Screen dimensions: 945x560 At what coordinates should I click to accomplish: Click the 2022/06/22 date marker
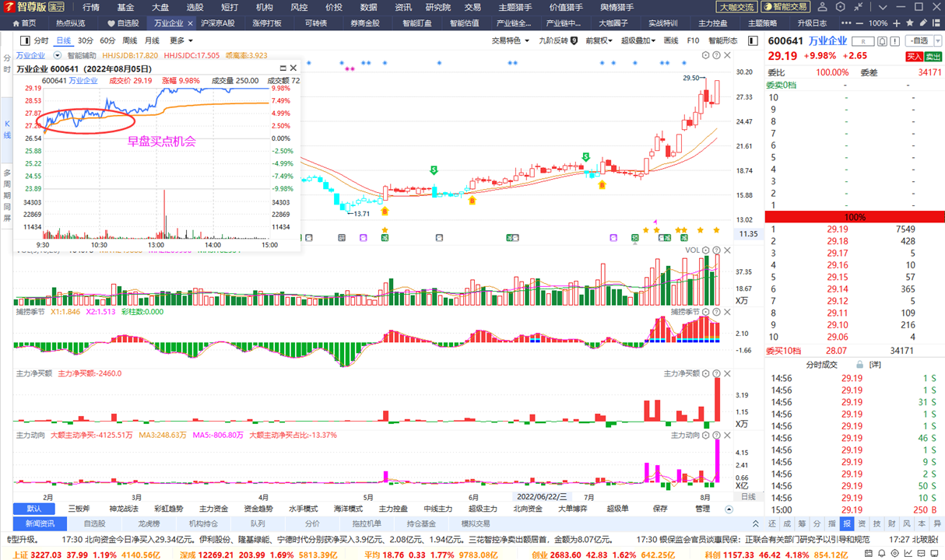[543, 496]
